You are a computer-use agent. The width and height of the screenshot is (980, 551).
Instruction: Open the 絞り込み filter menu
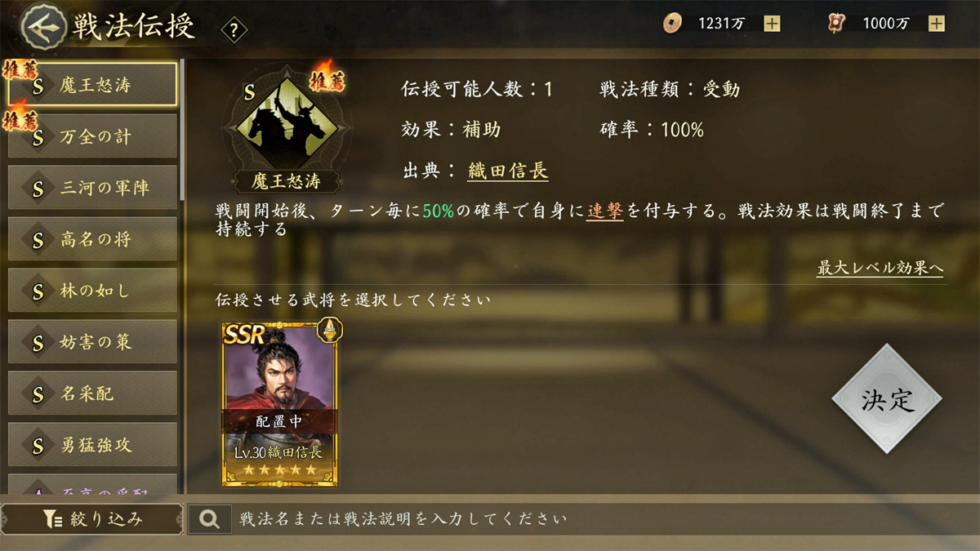pos(92,519)
